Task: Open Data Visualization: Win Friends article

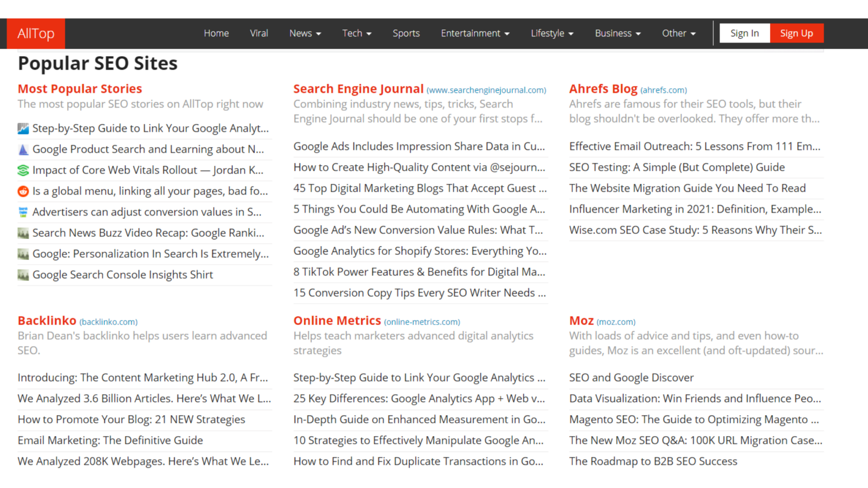Action: 695,399
